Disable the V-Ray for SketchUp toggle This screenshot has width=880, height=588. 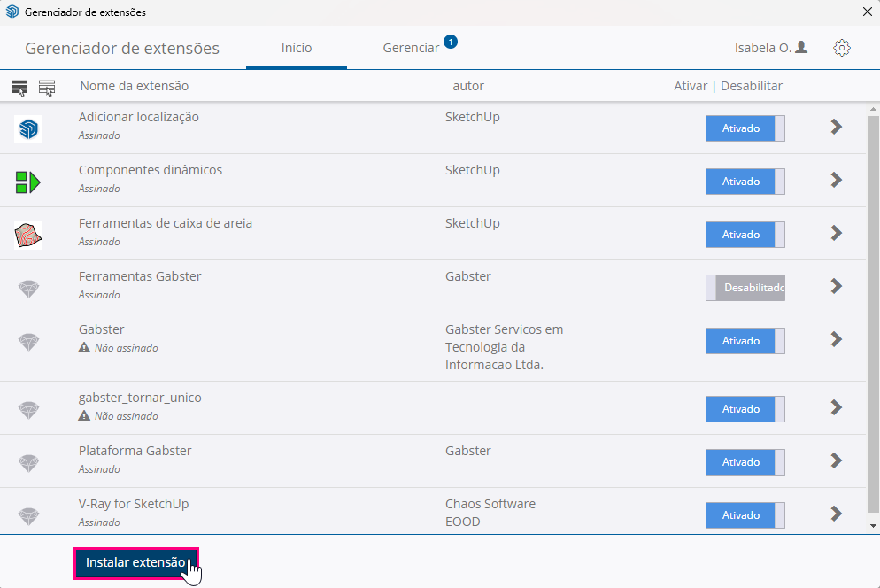coord(745,515)
